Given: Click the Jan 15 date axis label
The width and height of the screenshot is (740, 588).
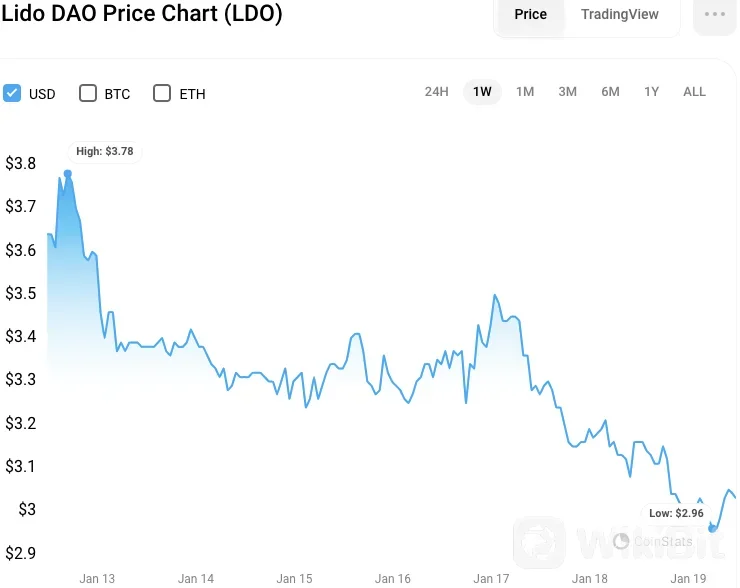Looking at the screenshot, I should (x=294, y=578).
